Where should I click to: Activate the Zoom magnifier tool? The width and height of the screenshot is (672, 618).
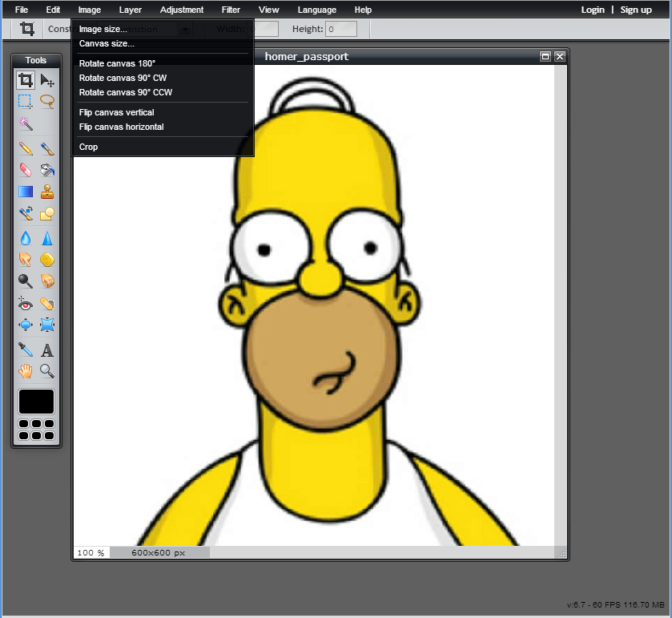point(47,371)
